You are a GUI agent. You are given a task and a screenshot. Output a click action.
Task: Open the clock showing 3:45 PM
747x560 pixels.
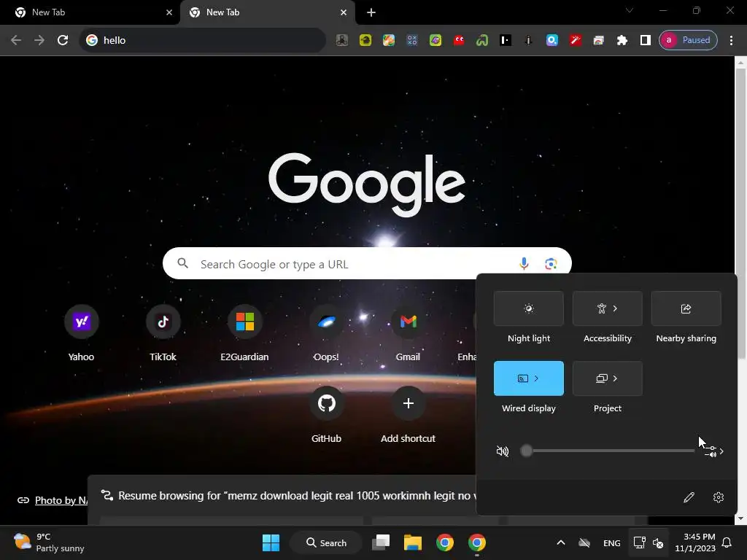pyautogui.click(x=695, y=542)
